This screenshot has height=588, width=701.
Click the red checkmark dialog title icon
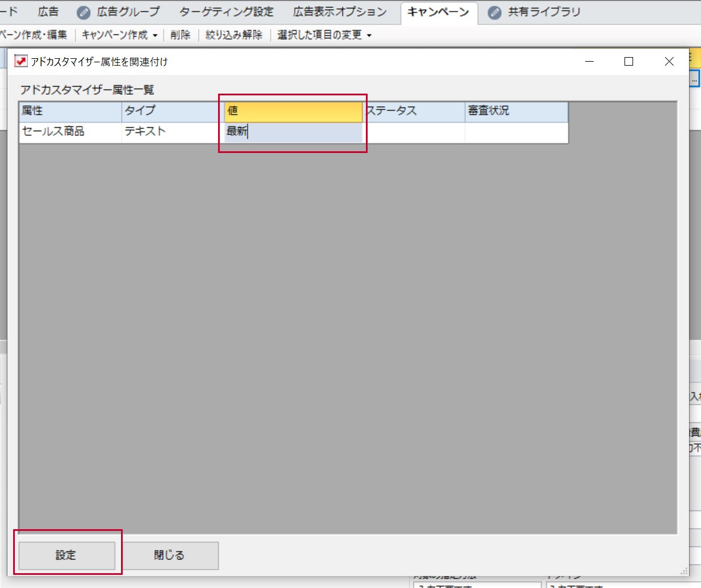[x=21, y=62]
